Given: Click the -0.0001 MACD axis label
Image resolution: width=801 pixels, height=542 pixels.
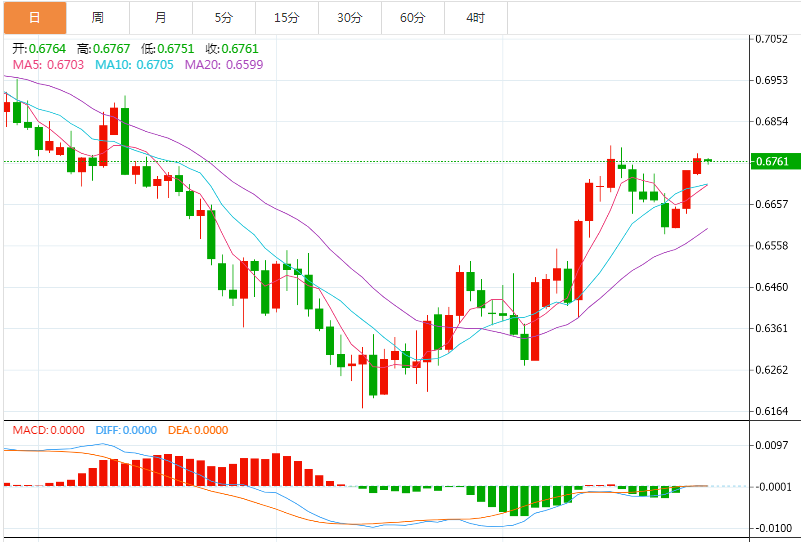Looking at the screenshot, I should [x=772, y=487].
